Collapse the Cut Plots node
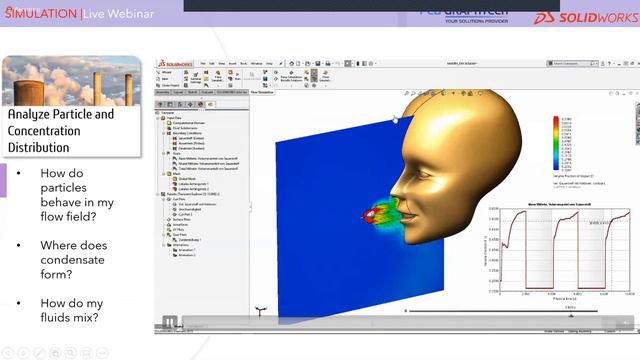The width and height of the screenshot is (640, 360). point(164,199)
